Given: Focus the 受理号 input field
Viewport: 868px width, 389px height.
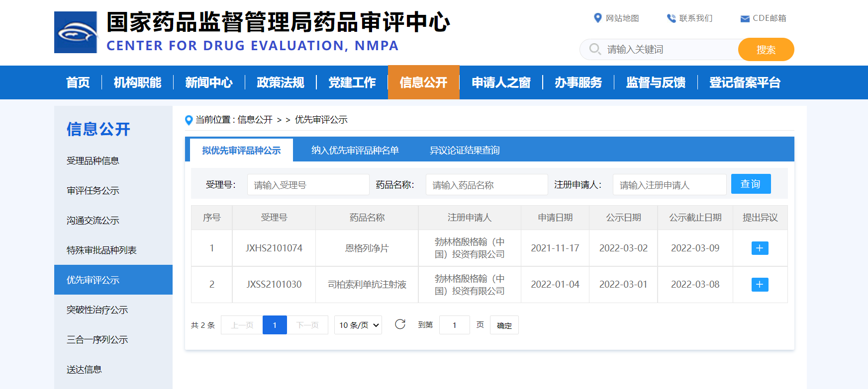Looking at the screenshot, I should coord(308,185).
